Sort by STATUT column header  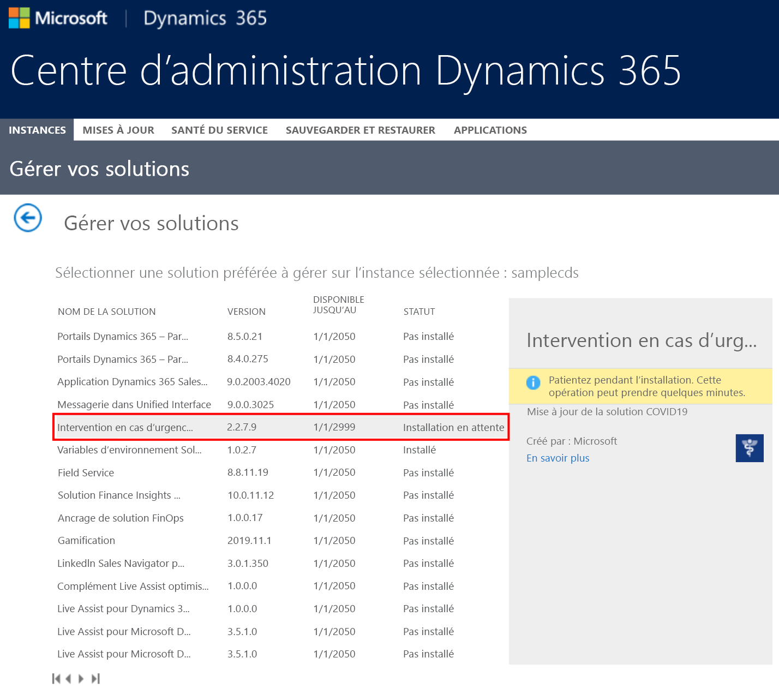419,312
